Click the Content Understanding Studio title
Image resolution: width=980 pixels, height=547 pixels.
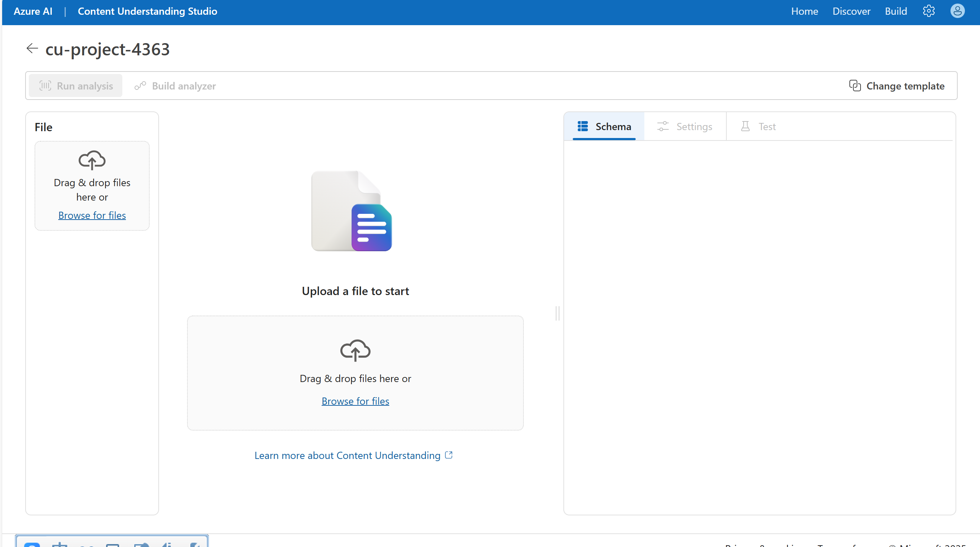(148, 11)
